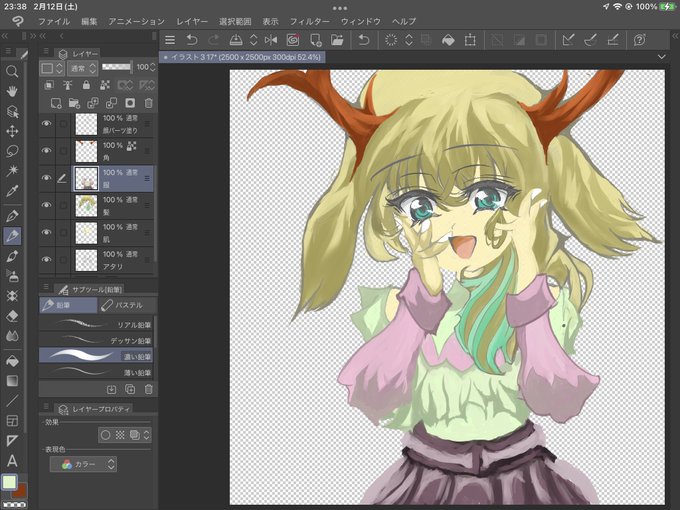
Task: Select the Eraser tool
Action: point(12,316)
